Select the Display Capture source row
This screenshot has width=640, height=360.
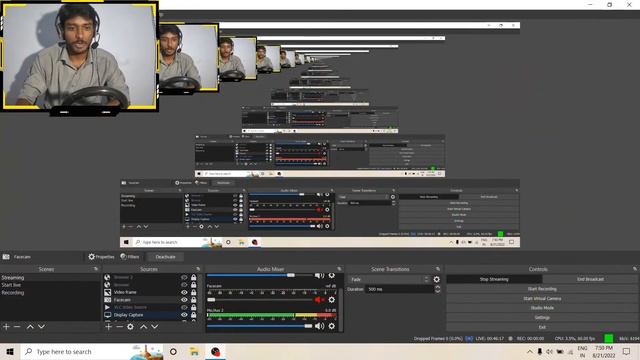pos(151,315)
